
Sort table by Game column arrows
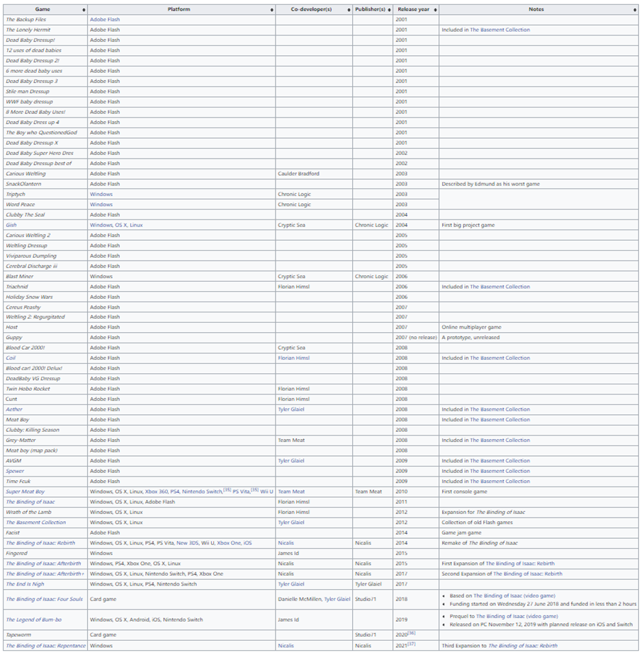tap(84, 10)
